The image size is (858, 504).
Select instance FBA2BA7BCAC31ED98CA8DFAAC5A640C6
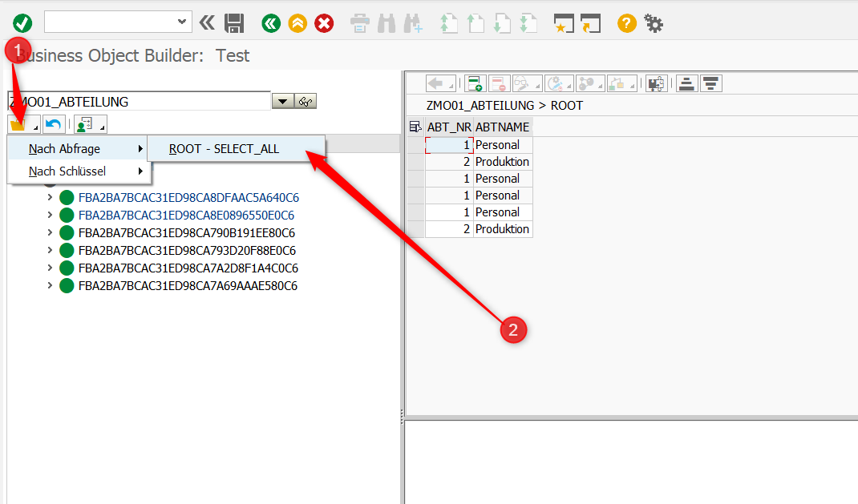pyautogui.click(x=188, y=197)
